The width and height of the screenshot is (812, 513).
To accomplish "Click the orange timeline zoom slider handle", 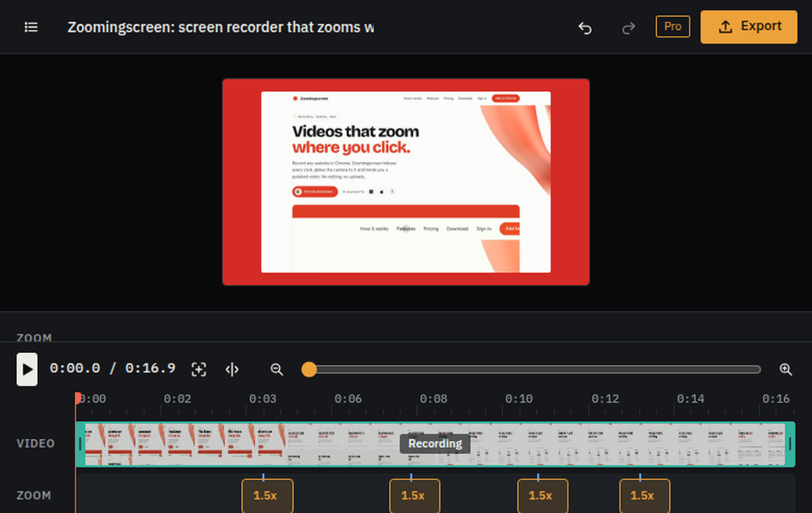I will (309, 369).
